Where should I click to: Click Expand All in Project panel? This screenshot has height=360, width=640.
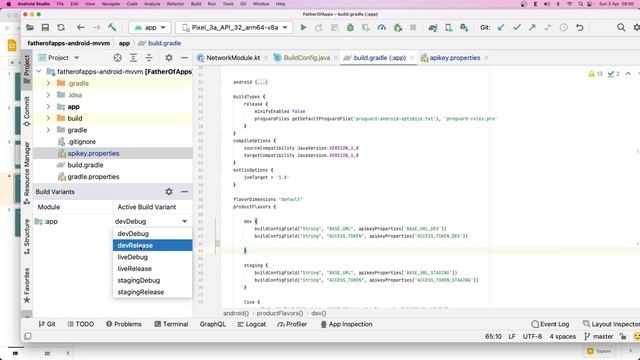tap(133, 58)
